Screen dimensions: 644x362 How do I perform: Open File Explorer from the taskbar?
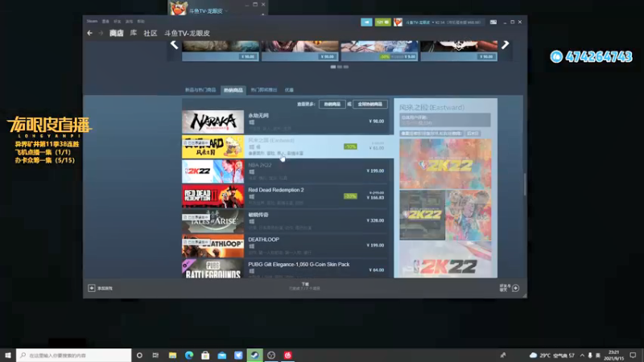pyautogui.click(x=172, y=355)
